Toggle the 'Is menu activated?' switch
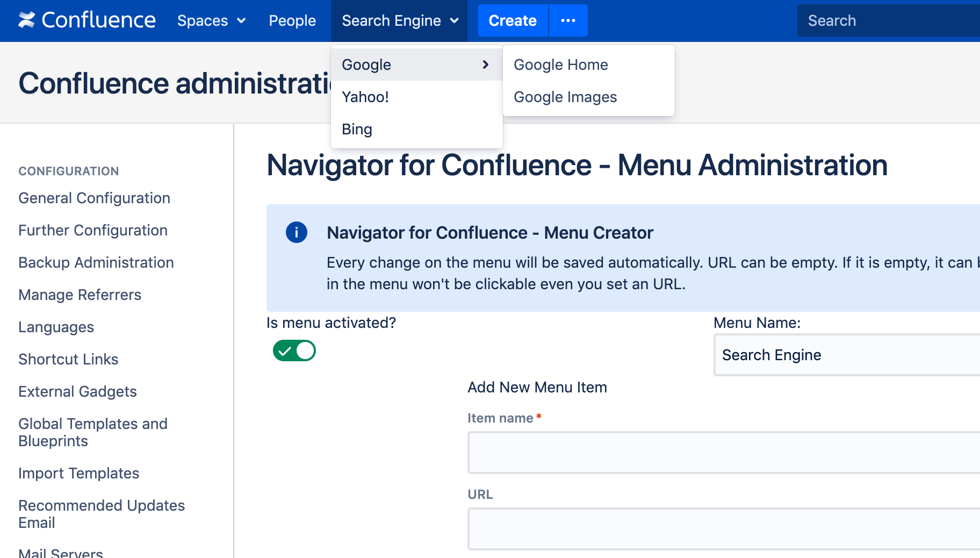 294,350
